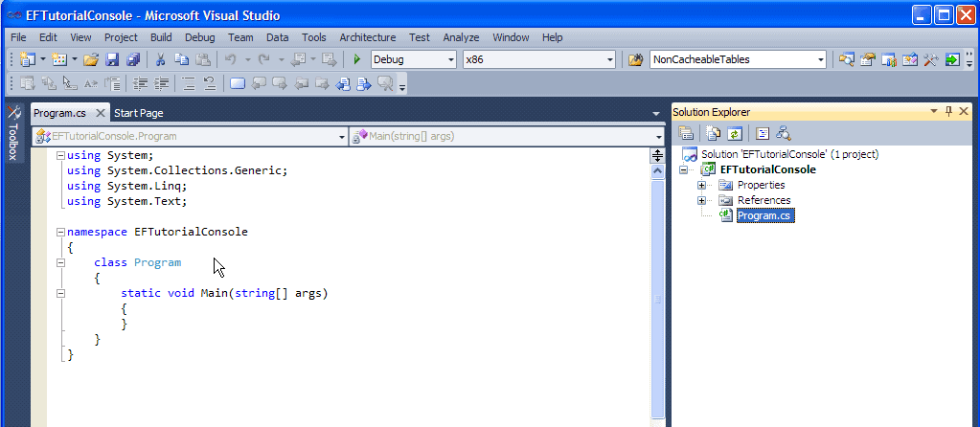Open the Debug menu
The height and width of the screenshot is (427, 980).
tap(199, 37)
